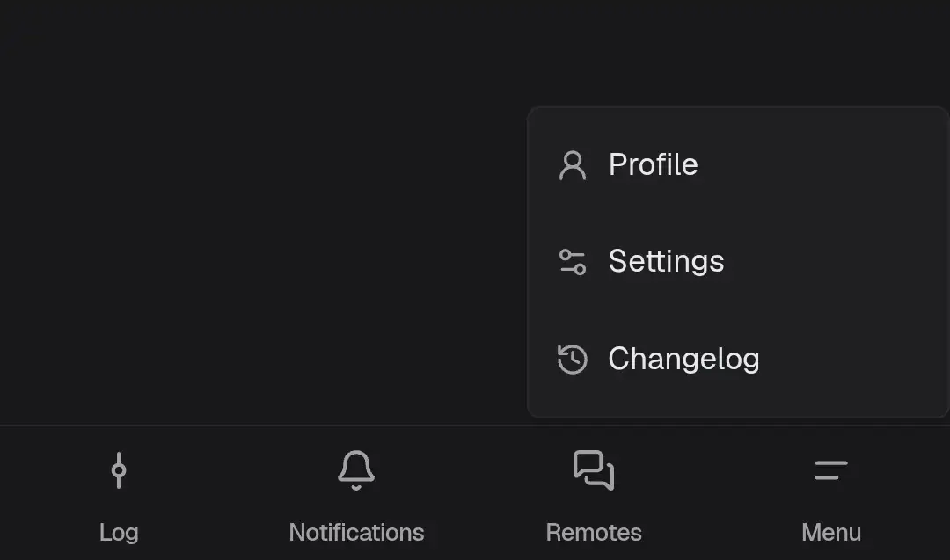Close the popup via the Menu label
The image size is (950, 560).
click(x=831, y=533)
